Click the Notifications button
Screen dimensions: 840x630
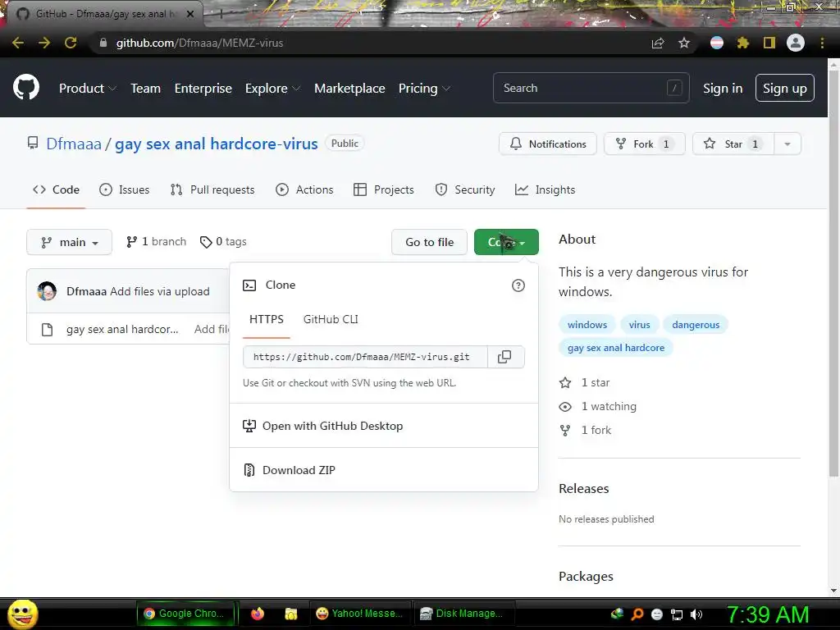coord(547,144)
